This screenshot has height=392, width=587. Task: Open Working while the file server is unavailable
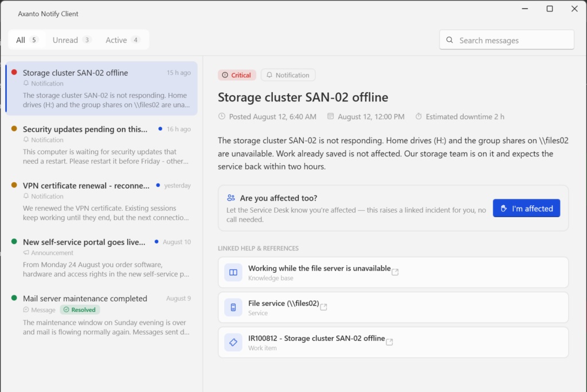393,273
